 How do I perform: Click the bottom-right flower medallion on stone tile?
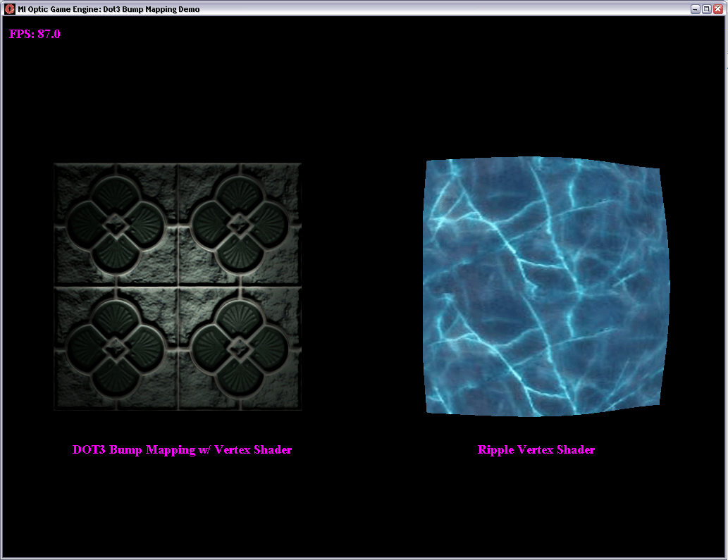click(x=240, y=349)
